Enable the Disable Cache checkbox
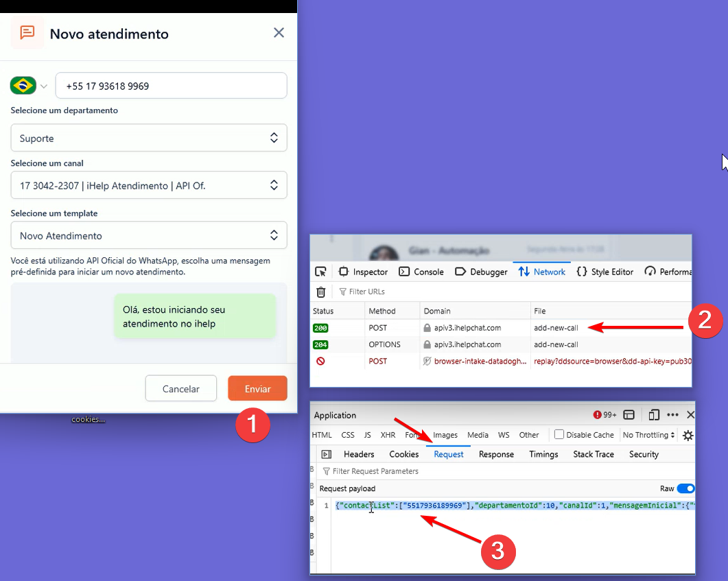Image resolution: width=728 pixels, height=581 pixels. coord(559,434)
